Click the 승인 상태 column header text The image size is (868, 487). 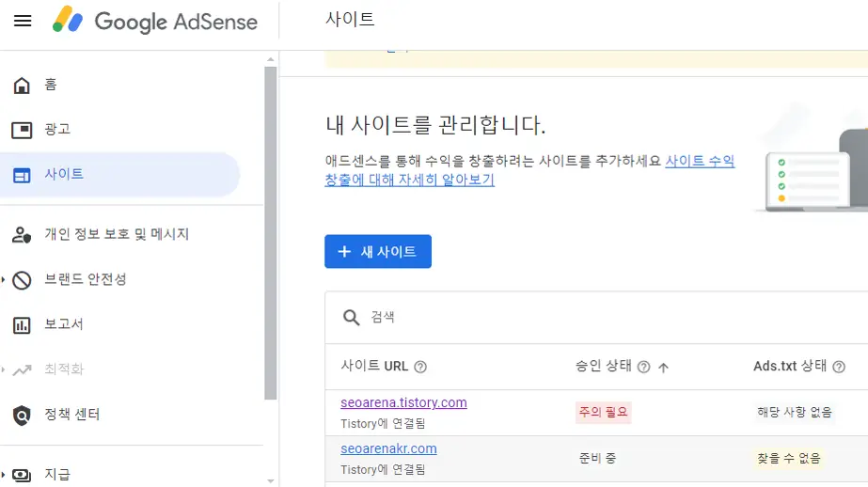604,367
